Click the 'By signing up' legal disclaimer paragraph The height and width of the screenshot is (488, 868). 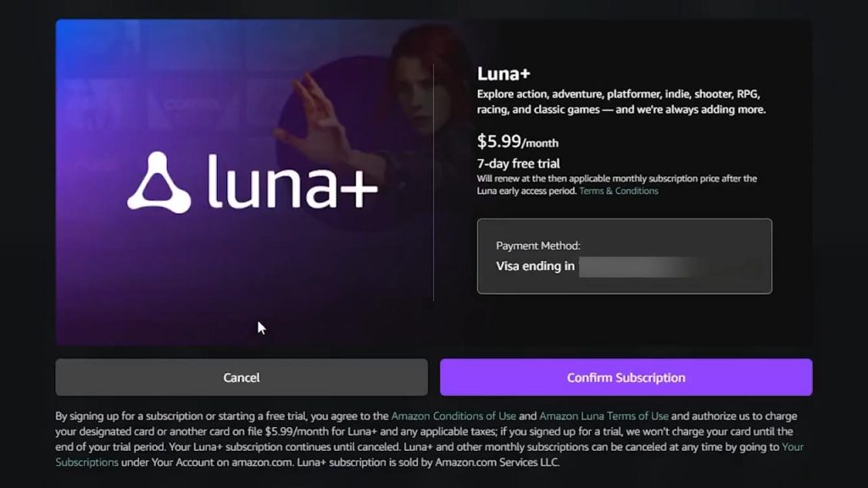click(430, 440)
